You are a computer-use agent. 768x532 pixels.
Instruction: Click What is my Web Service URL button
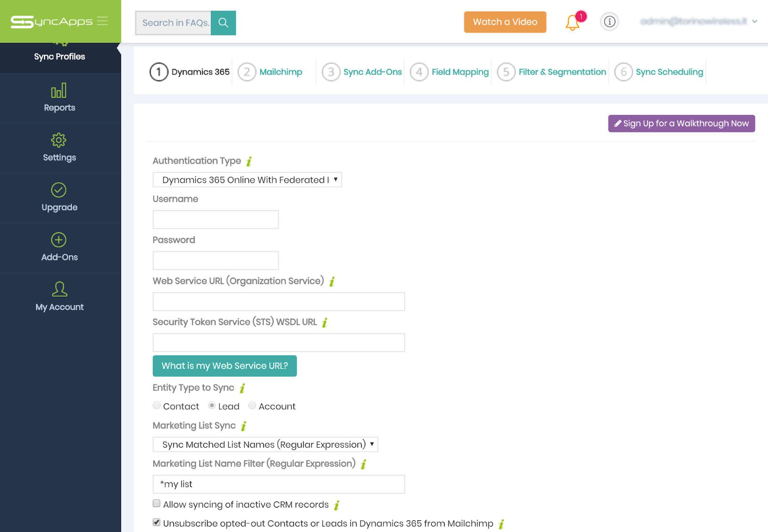click(x=225, y=366)
